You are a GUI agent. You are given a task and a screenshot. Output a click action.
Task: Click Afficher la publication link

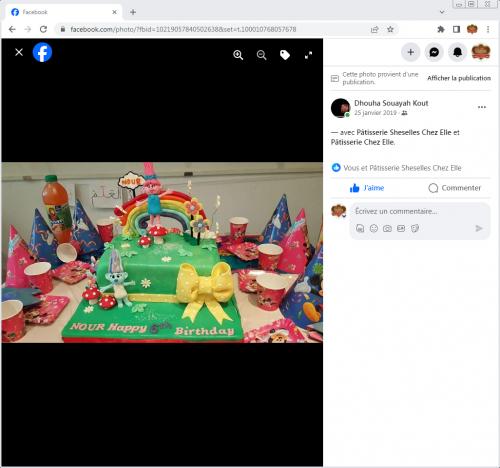click(x=459, y=78)
